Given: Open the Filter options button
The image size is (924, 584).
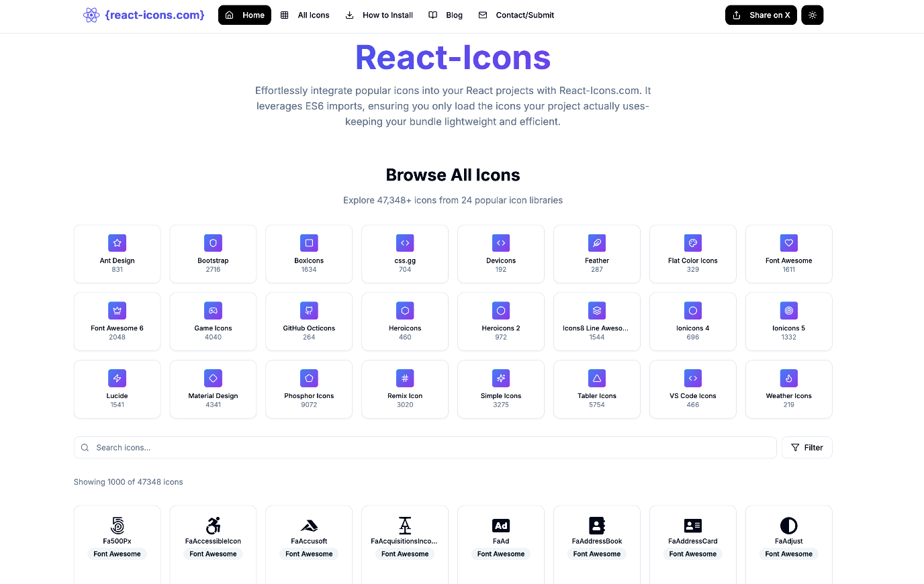Looking at the screenshot, I should click(807, 448).
